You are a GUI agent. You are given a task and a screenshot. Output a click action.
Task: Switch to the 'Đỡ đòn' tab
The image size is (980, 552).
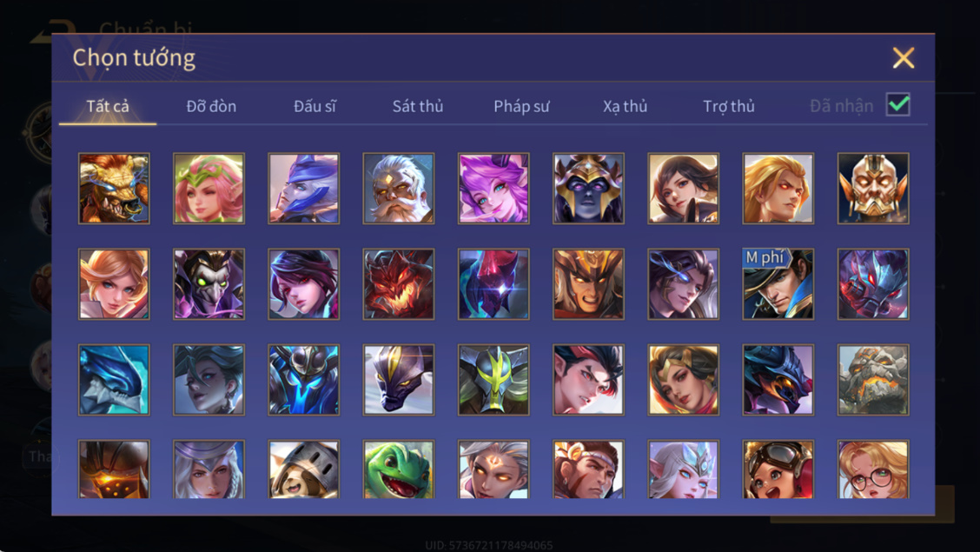coord(211,106)
